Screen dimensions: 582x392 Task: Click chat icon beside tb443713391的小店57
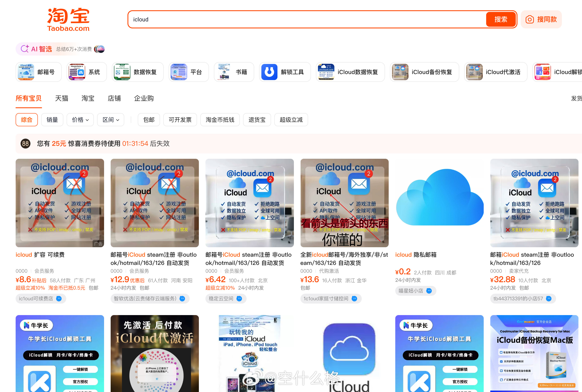[549, 298]
